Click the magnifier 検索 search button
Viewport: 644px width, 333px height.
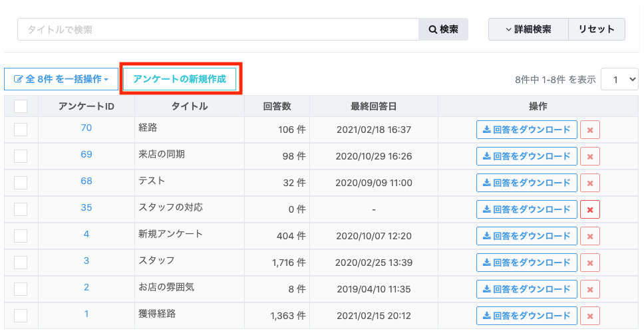(443, 29)
